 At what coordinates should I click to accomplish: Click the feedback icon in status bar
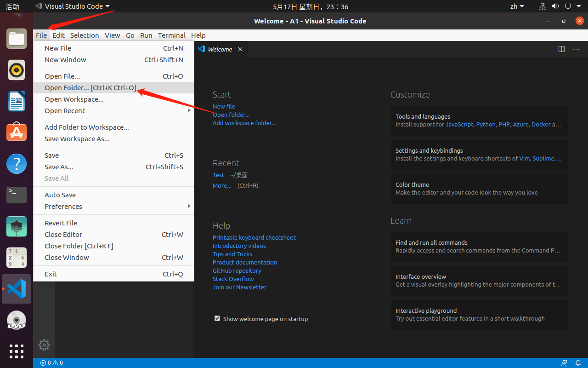point(564,363)
